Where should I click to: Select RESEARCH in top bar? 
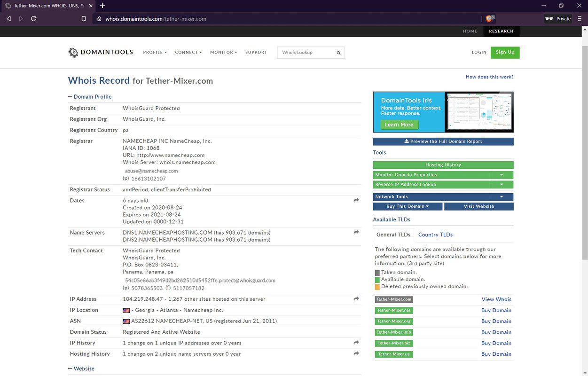(501, 31)
